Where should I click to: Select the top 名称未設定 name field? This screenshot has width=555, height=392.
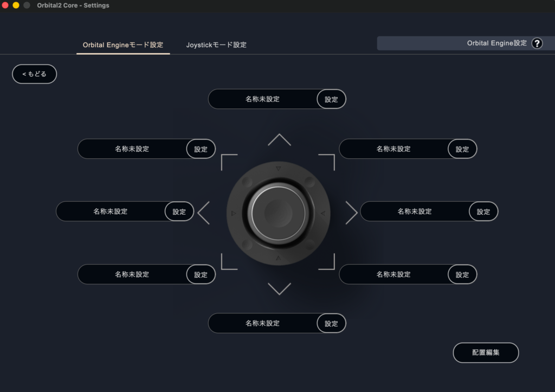click(262, 99)
